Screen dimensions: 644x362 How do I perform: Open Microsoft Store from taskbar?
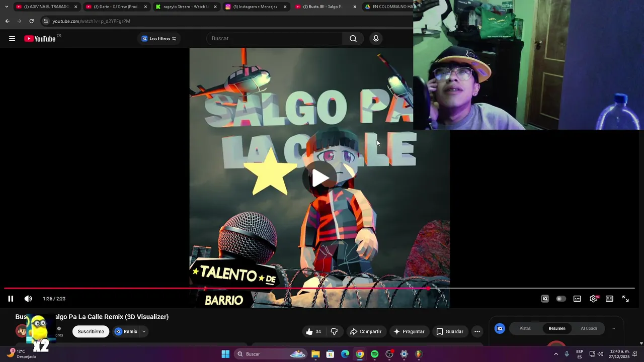coord(330,354)
